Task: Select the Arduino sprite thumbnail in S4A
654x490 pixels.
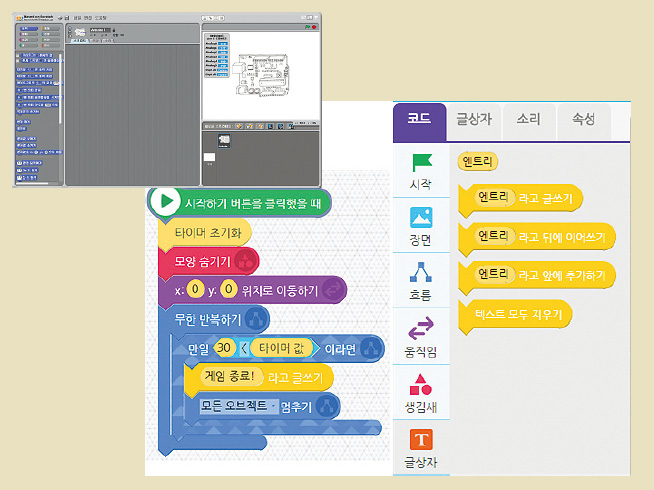Action: [x=224, y=141]
